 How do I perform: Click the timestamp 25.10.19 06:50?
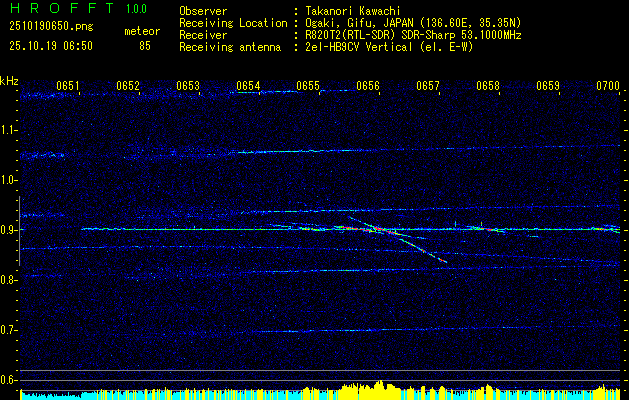[51, 46]
